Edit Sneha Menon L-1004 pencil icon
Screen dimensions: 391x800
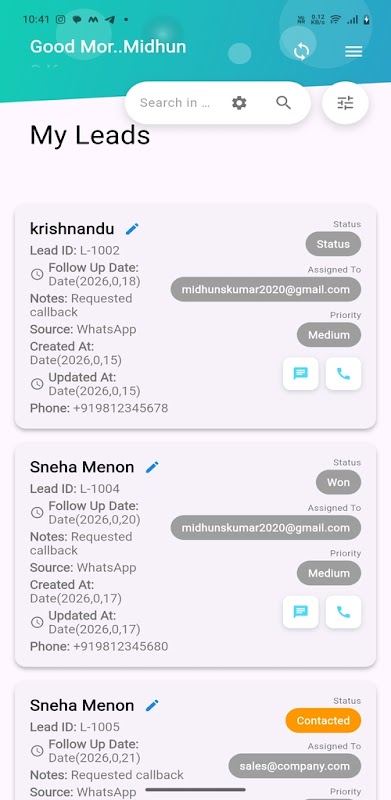152,467
